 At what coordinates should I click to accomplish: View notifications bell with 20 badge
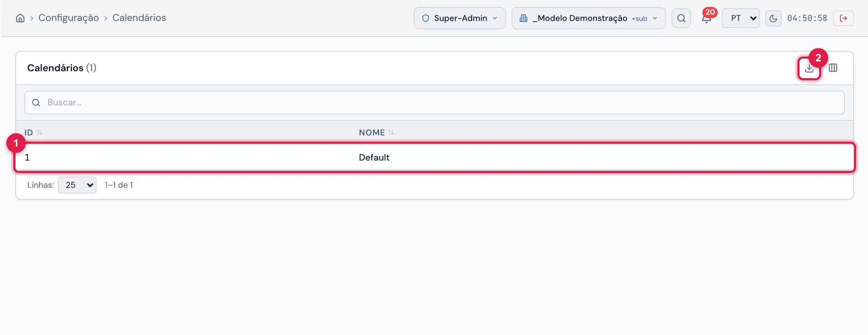707,18
